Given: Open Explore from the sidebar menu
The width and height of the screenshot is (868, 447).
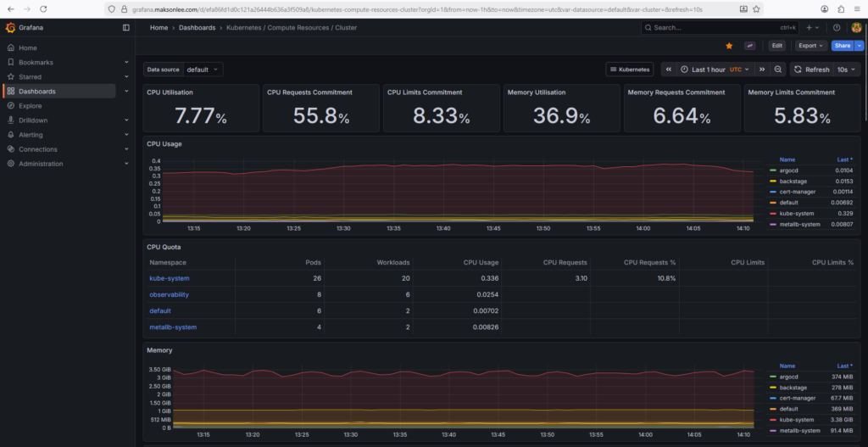Looking at the screenshot, I should pos(31,106).
